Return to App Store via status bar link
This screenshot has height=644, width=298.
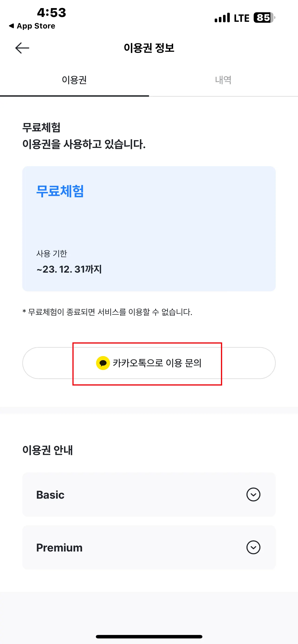pyautogui.click(x=32, y=26)
